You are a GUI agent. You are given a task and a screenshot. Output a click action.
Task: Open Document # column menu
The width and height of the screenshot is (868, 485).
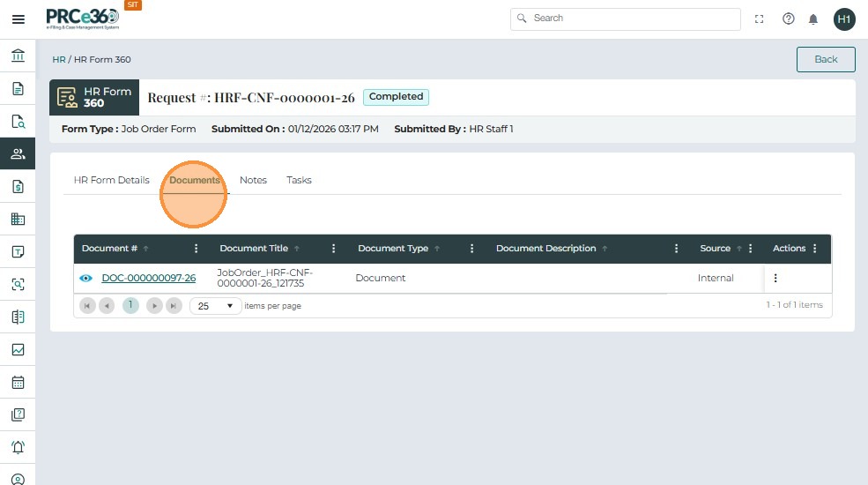tap(196, 249)
